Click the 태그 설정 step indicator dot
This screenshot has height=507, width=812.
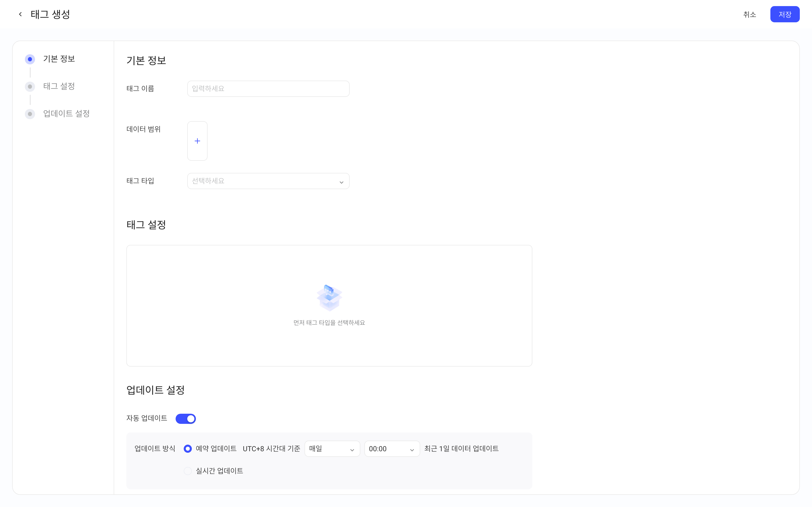[30, 86]
